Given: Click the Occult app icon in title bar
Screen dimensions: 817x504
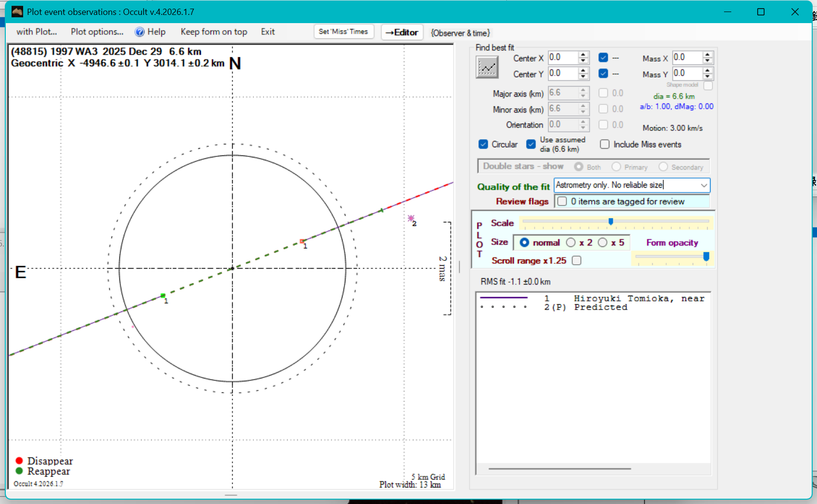Looking at the screenshot, I should [17, 12].
